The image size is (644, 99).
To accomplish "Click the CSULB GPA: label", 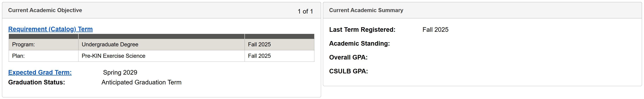I will click(x=348, y=71).
